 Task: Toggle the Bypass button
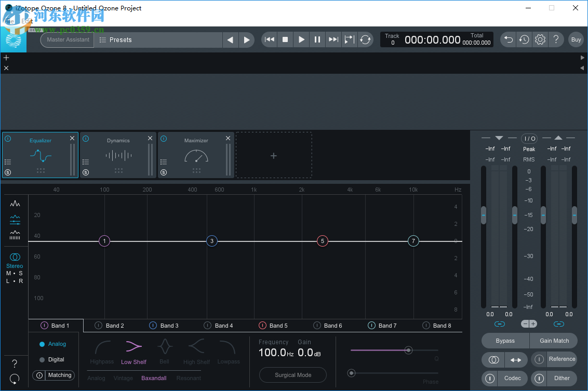point(504,341)
